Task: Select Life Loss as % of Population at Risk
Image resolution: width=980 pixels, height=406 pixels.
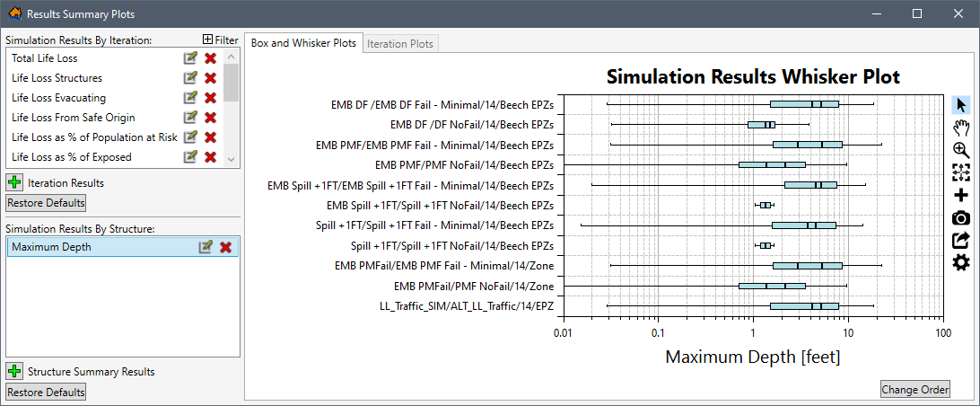Action: (x=114, y=137)
